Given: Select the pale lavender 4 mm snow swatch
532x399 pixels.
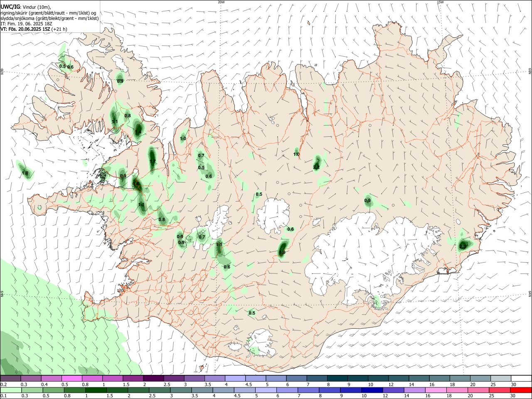Looking at the screenshot, I should point(235,378).
